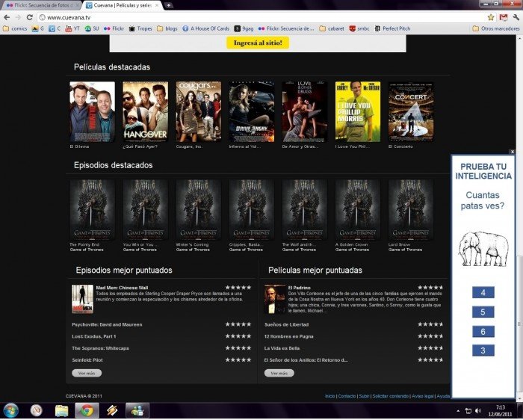
Task: Open the Perfect Pitch bookmark
Action: point(392,28)
